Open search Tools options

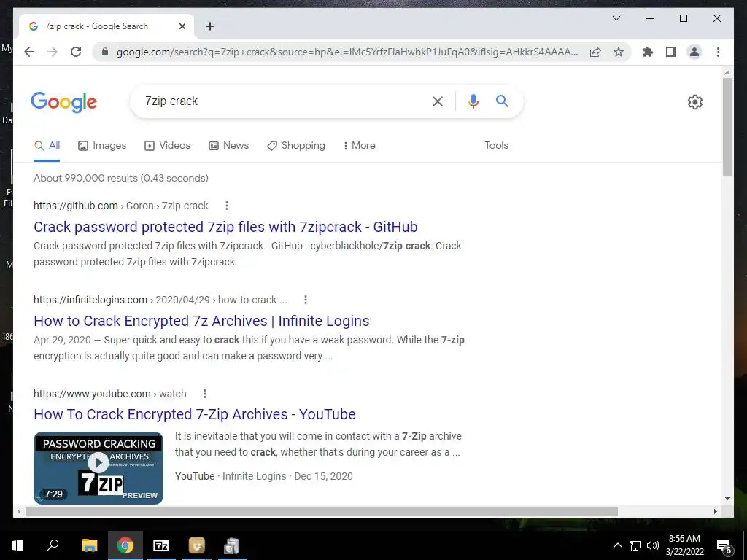tap(496, 145)
